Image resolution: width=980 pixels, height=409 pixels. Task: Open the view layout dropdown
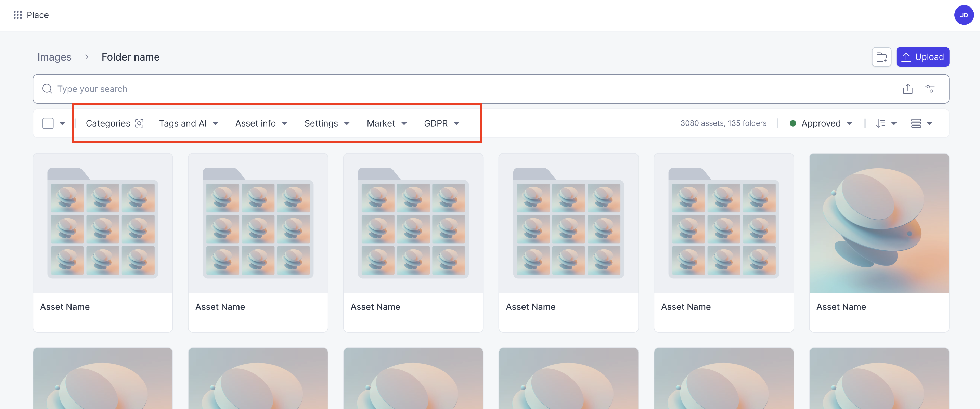921,123
